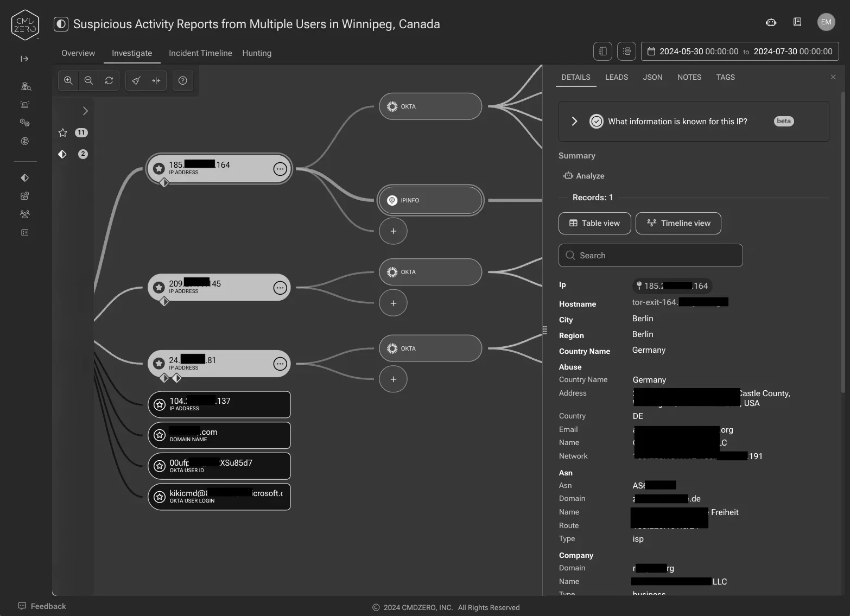Click the diamond marker icon with 2
850x616 pixels.
(x=62, y=154)
